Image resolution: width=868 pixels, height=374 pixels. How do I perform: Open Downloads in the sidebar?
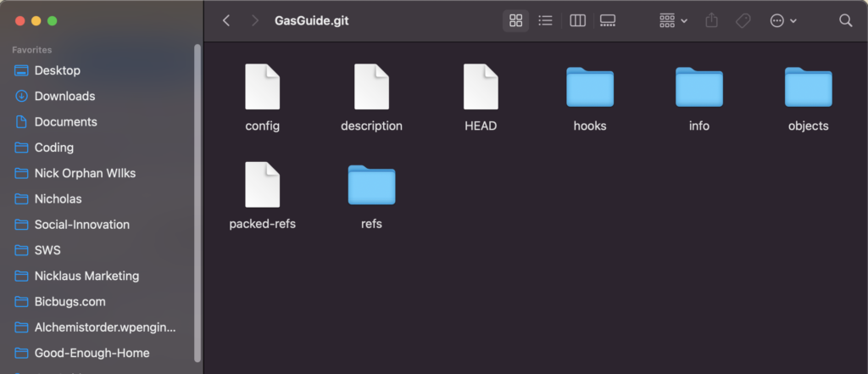[64, 96]
